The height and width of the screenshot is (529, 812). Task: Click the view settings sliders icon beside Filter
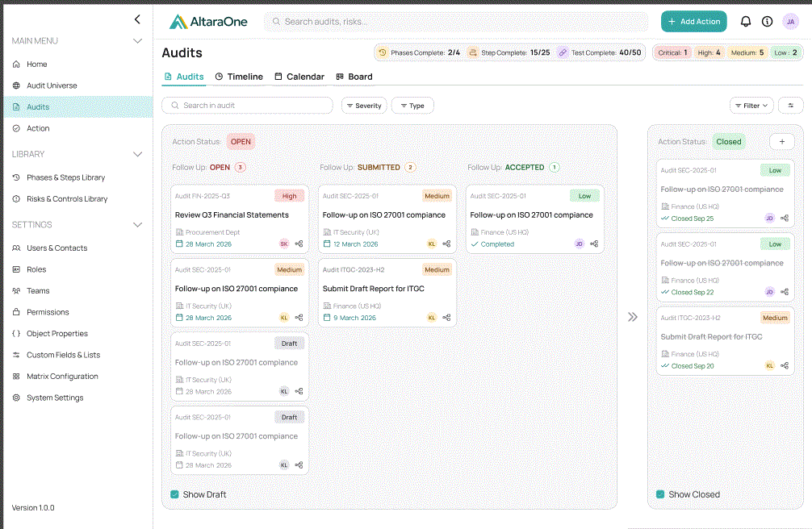(790, 106)
